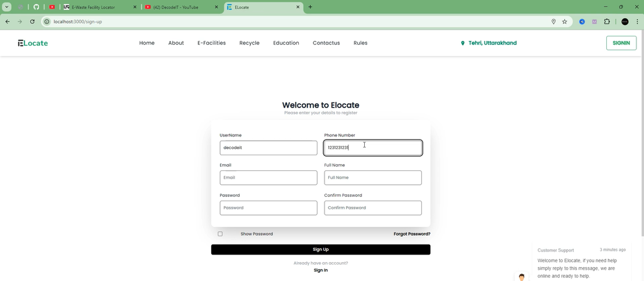Click the '3 minutes ago' chat timestamp
The width and height of the screenshot is (644, 281).
tap(613, 250)
